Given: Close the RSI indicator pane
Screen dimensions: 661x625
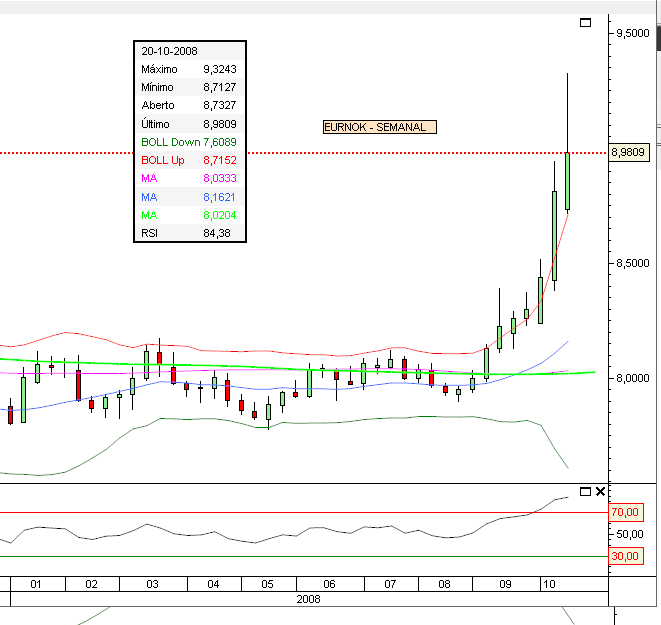Looking at the screenshot, I should click(601, 491).
